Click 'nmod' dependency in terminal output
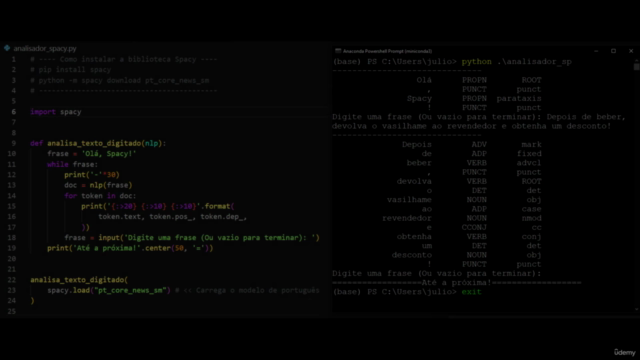The image size is (640, 360). (531, 218)
